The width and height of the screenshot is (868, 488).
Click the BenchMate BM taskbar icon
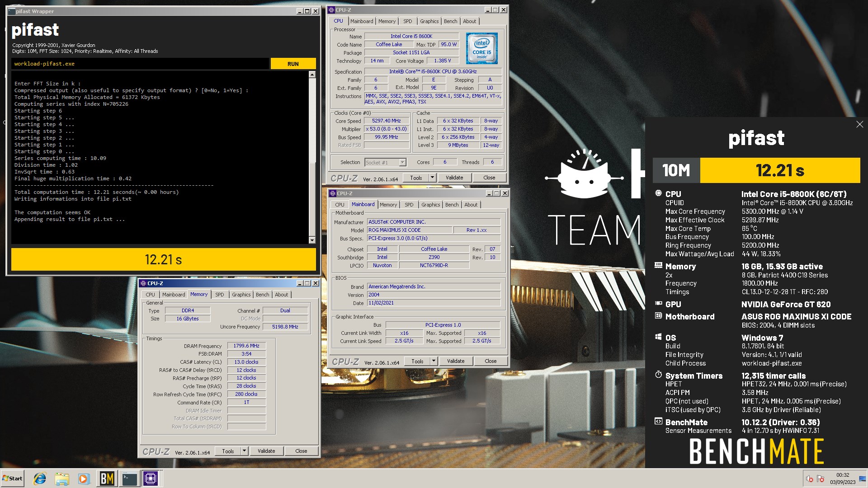107,479
